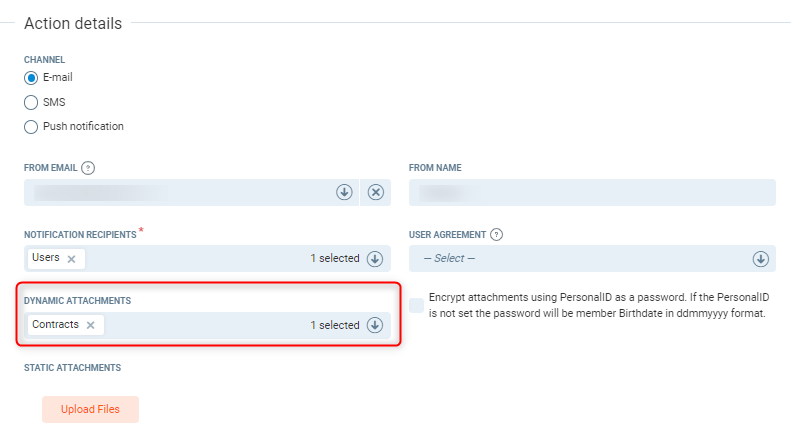Open the User Agreement select dropdown
This screenshot has height=436, width=791.
[x=760, y=259]
